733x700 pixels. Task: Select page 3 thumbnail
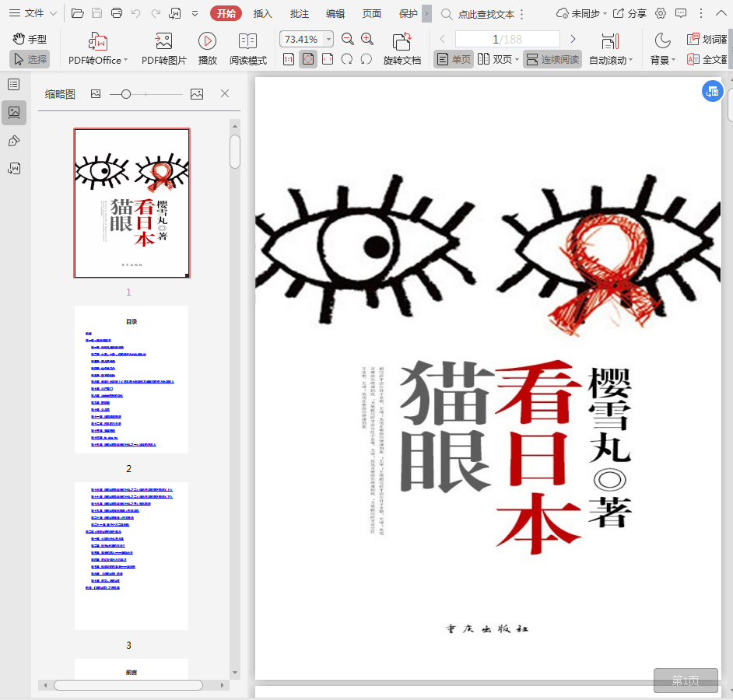pyautogui.click(x=132, y=556)
